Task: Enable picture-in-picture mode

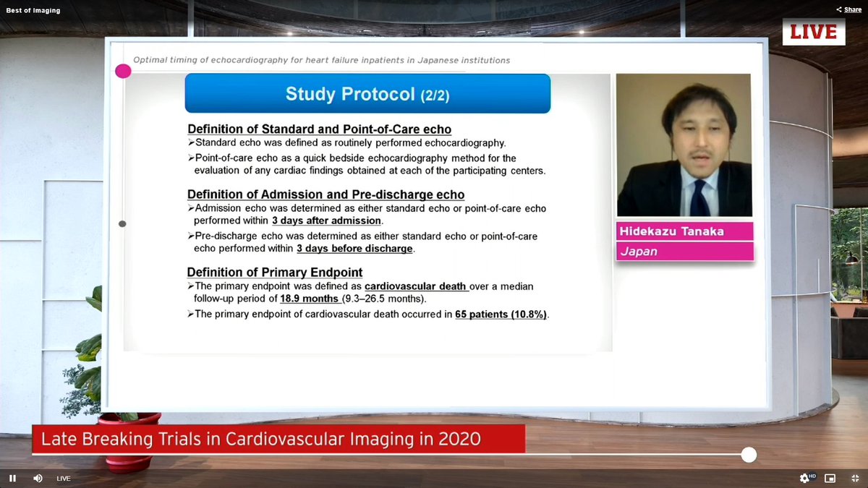Action: [830, 478]
